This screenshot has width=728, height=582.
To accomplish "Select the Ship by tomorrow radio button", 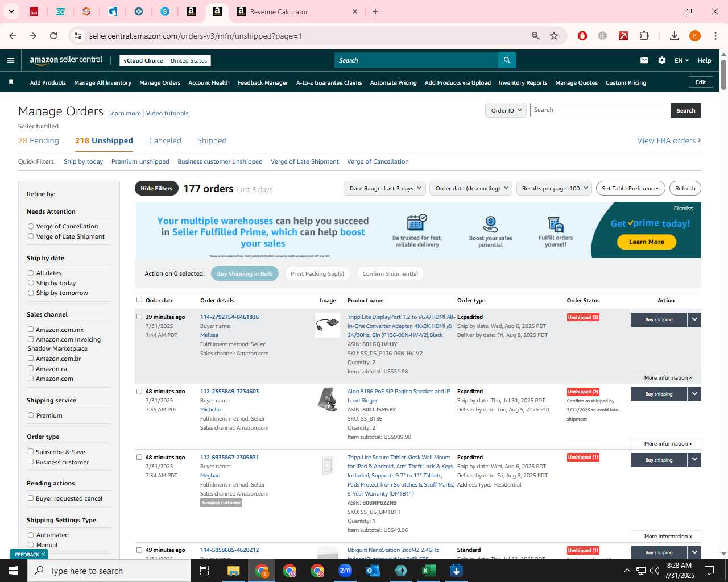I will click(31, 293).
